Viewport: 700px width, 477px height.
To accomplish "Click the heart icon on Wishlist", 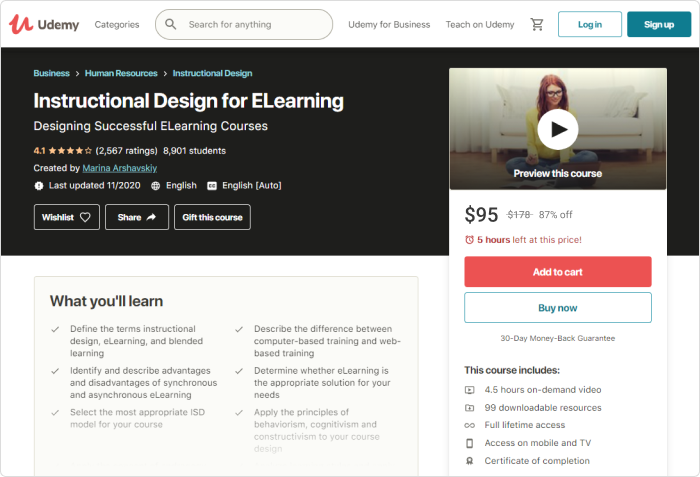I will pos(85,217).
